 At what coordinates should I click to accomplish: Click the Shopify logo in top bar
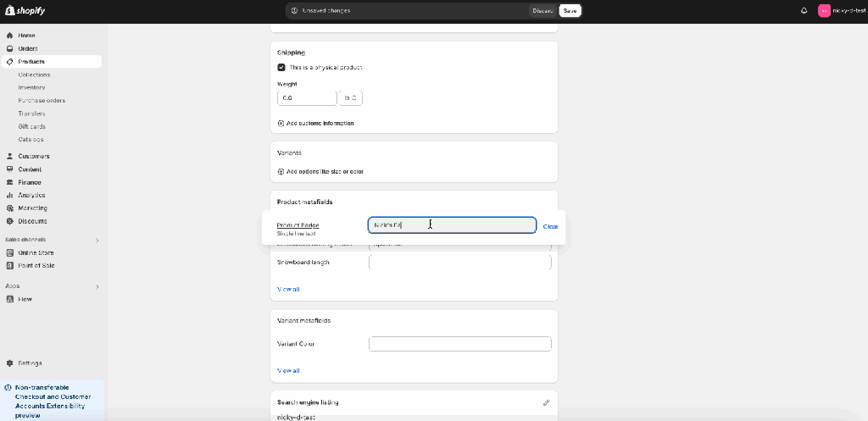click(x=25, y=10)
